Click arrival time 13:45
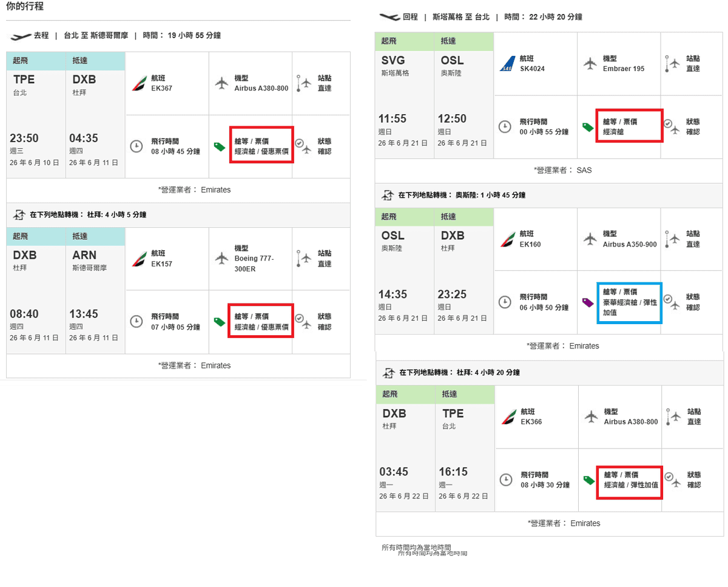The width and height of the screenshot is (728, 587). tap(84, 314)
